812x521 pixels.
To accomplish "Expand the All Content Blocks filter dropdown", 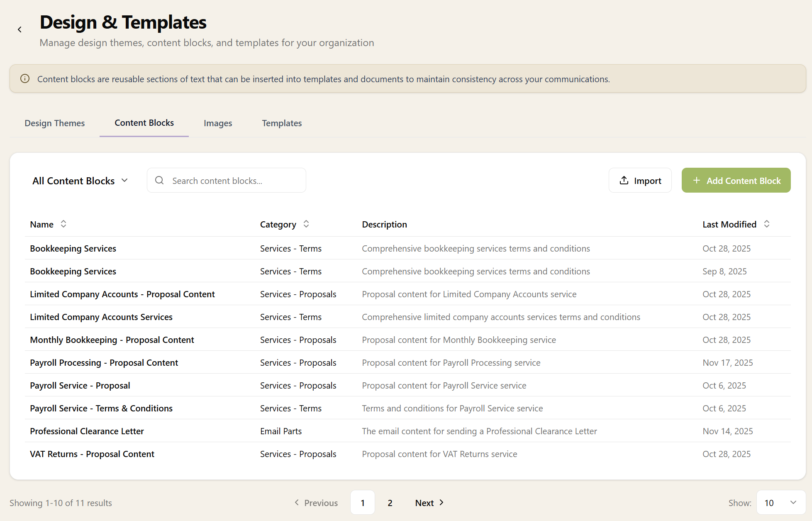I will pos(80,181).
